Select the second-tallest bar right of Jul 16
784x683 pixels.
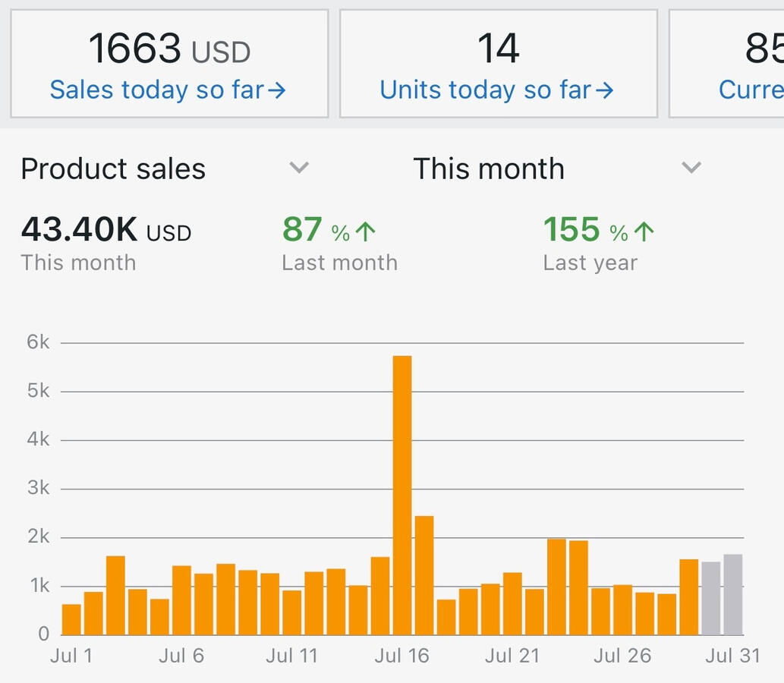[x=424, y=575]
